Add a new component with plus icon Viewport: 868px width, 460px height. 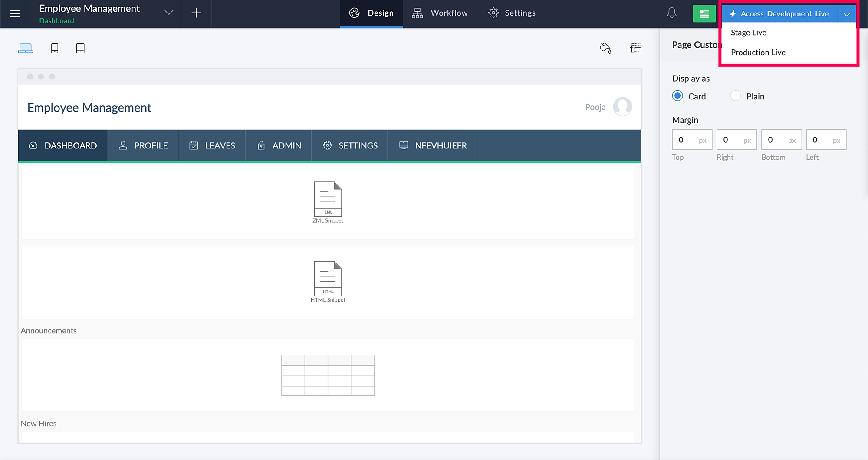point(196,13)
